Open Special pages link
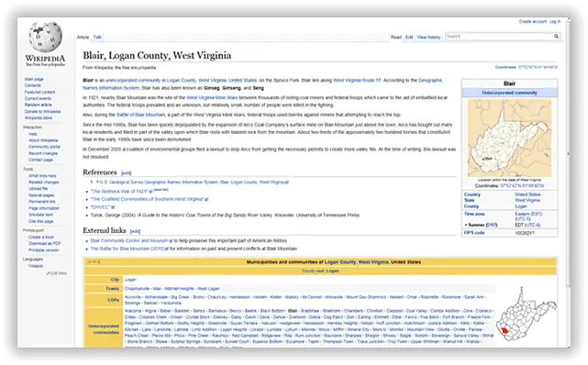Screen dimensions: 588x365 (x=41, y=195)
